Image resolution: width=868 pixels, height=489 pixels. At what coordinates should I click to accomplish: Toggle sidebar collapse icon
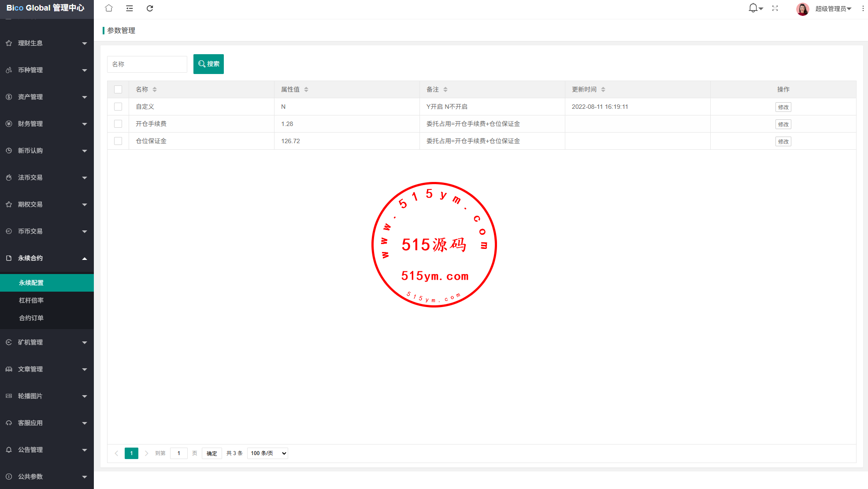tap(130, 8)
